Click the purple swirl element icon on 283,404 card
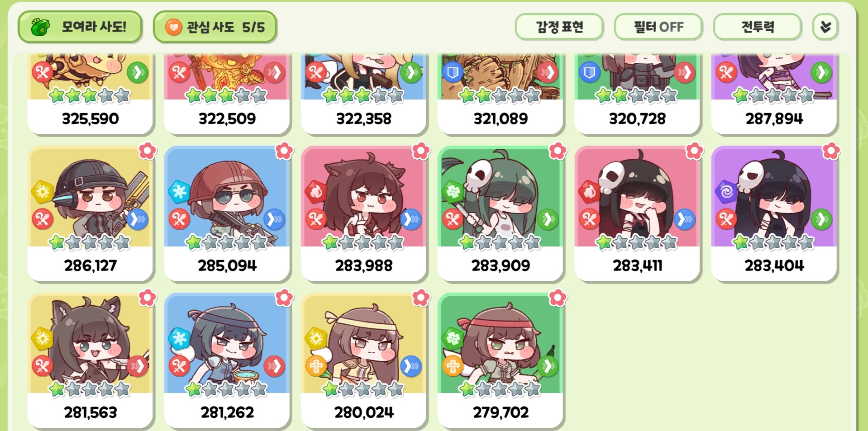 coord(726,192)
